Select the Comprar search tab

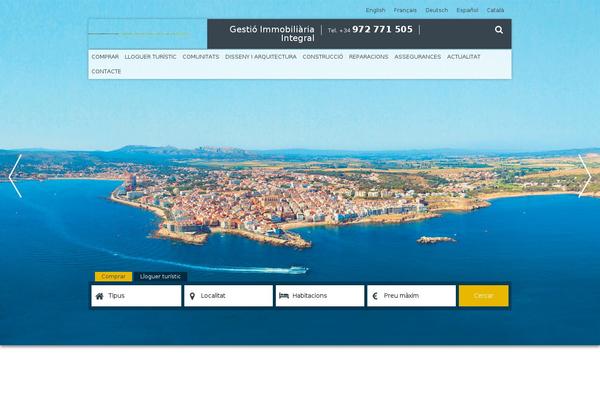click(x=113, y=276)
